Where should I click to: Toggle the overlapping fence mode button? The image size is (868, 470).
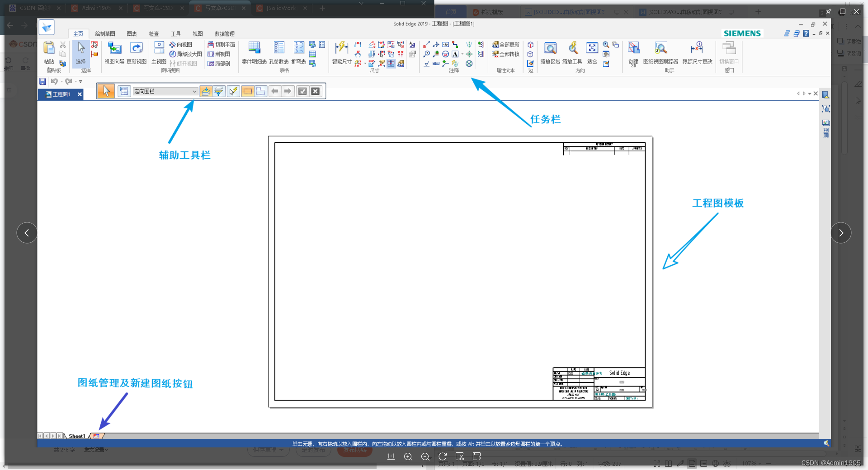261,91
